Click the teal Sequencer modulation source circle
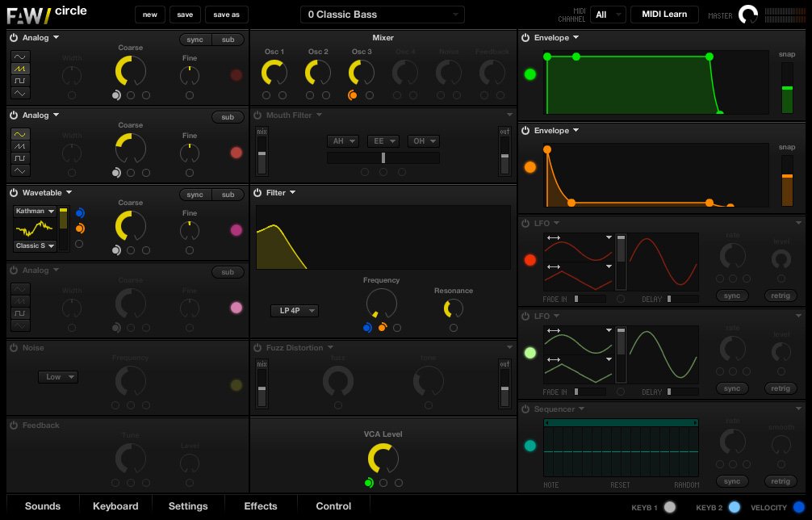The width and height of the screenshot is (812, 520). (530, 446)
